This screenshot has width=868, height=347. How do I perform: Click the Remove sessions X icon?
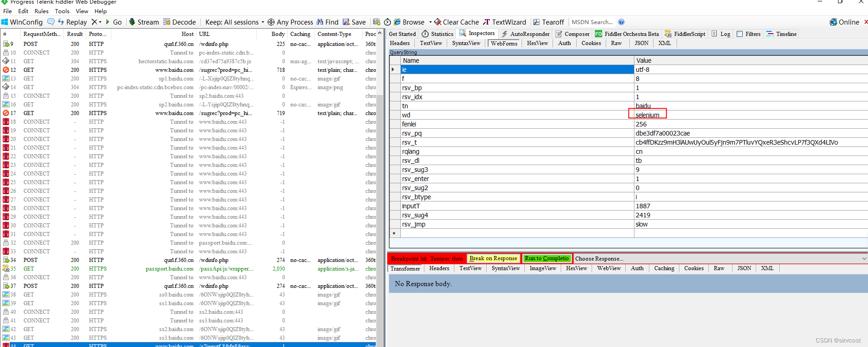pos(94,22)
